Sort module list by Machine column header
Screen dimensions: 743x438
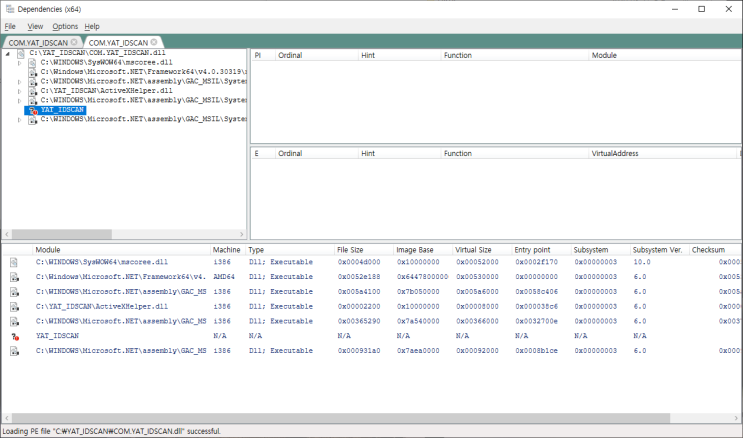226,249
